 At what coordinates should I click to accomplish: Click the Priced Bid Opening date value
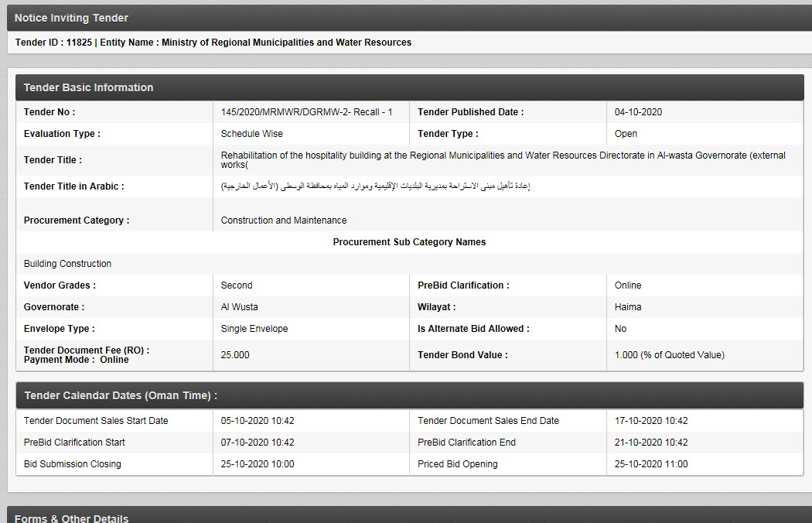click(x=651, y=464)
